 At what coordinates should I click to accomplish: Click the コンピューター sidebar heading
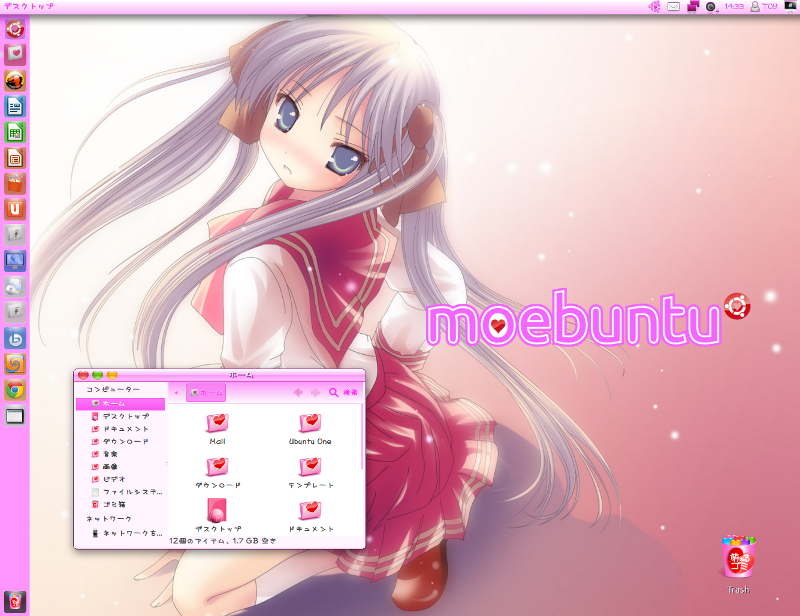(113, 389)
